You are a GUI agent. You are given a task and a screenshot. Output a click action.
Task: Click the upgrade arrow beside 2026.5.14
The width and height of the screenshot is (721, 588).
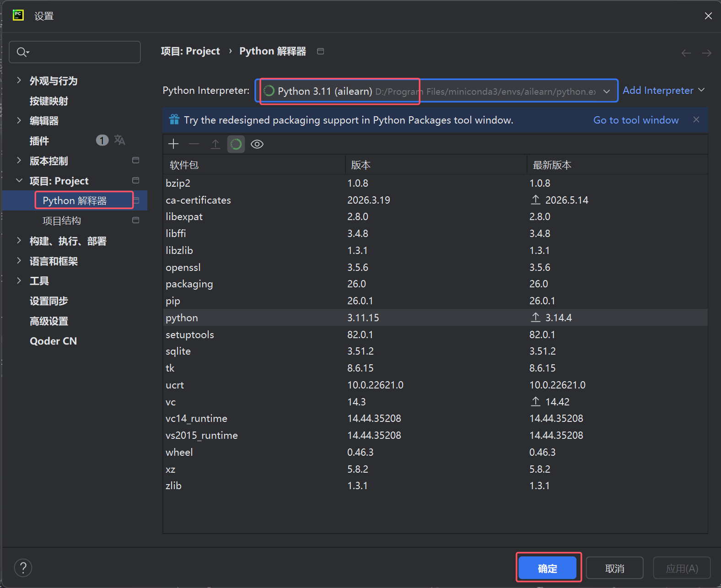click(536, 200)
